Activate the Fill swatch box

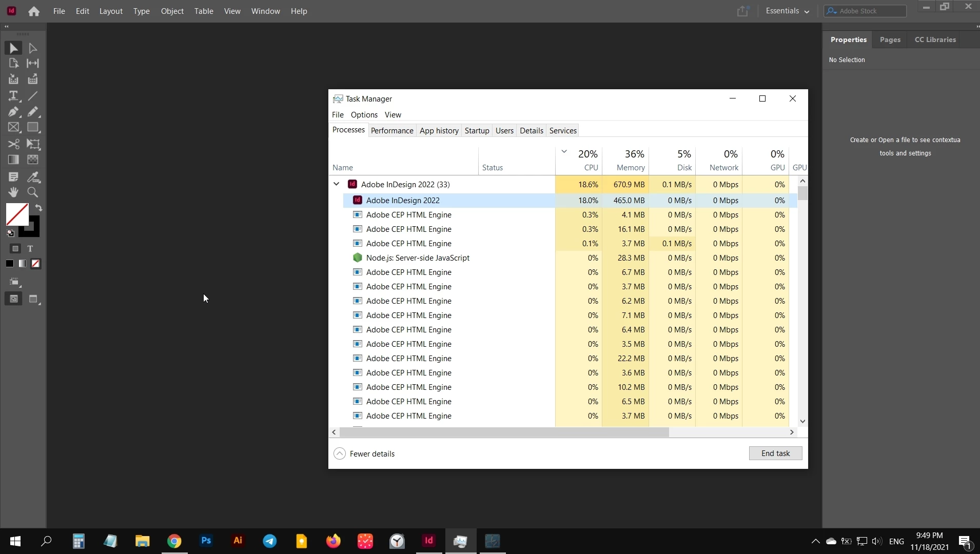click(17, 214)
